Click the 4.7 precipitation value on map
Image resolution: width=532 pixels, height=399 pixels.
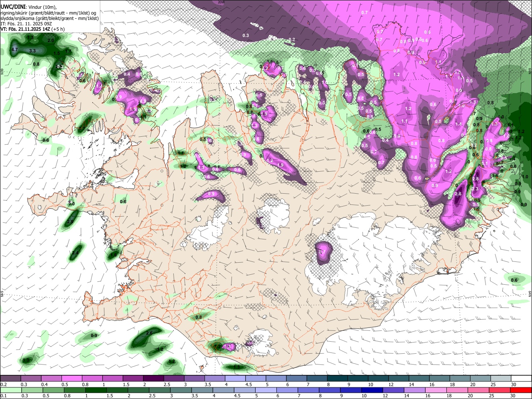[x=15, y=49]
